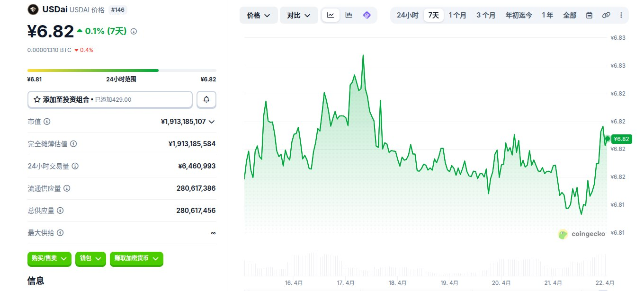The image size is (644, 291).
Task: Click the info icon next to 市值
Action: click(x=47, y=122)
